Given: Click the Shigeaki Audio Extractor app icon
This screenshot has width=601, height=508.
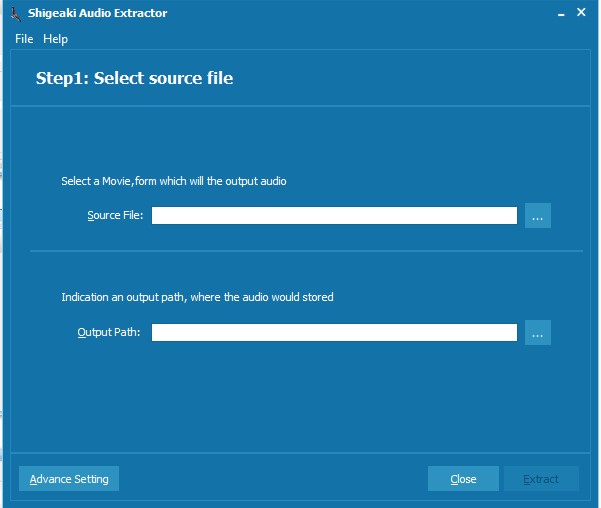Looking at the screenshot, I should click(16, 14).
